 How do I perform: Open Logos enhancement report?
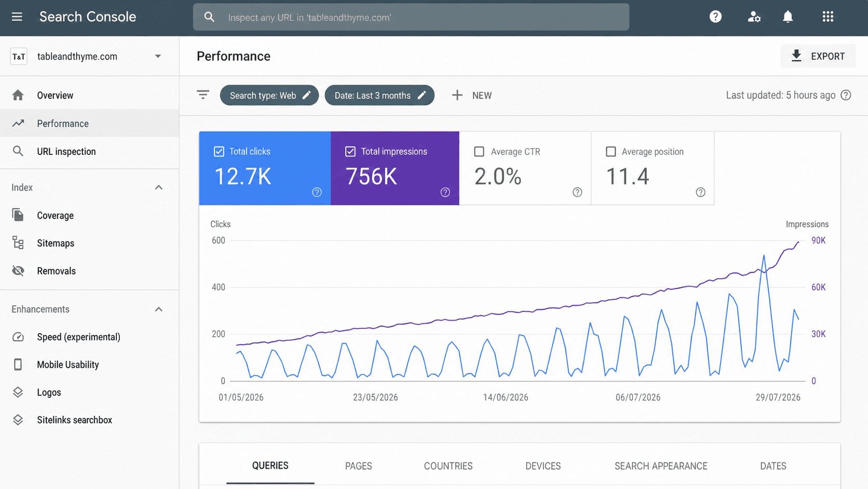coord(89,392)
